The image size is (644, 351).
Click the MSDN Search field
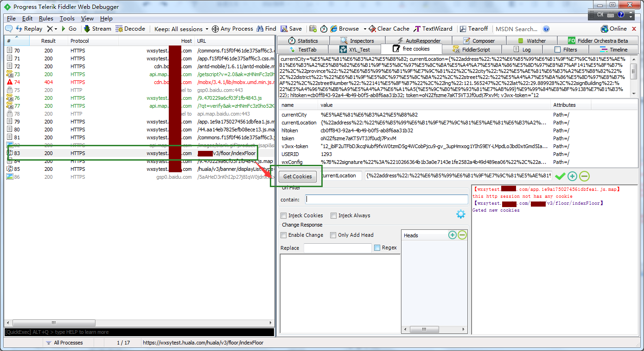517,29
